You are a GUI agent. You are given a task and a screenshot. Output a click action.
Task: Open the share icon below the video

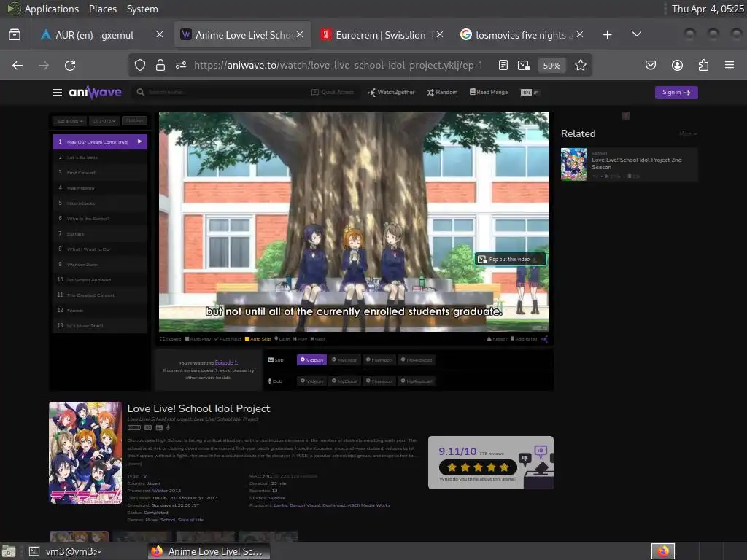click(x=544, y=339)
